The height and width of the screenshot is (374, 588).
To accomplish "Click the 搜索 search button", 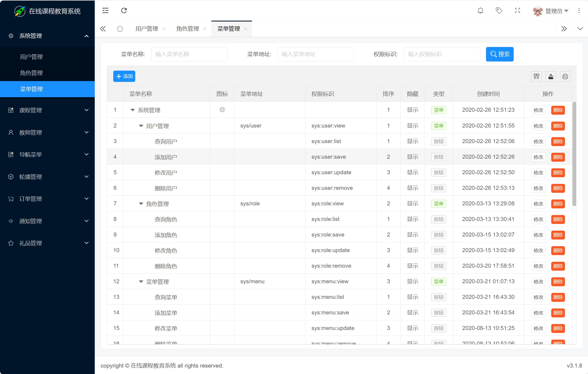I will [500, 54].
